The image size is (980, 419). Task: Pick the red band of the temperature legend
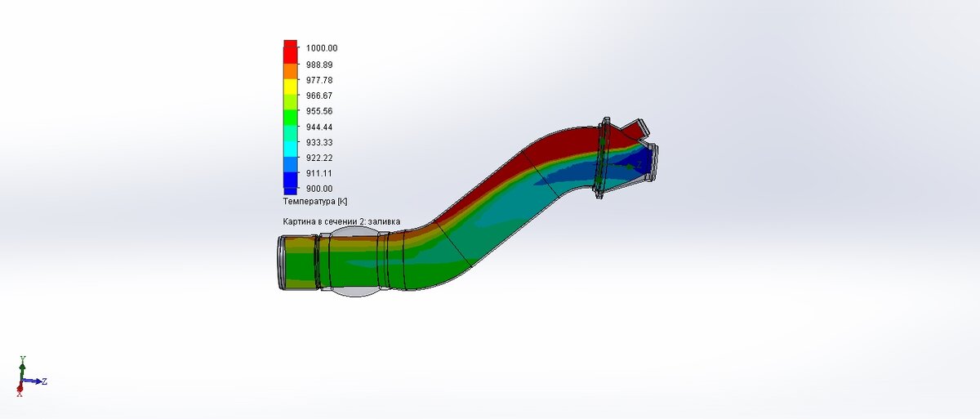290,52
